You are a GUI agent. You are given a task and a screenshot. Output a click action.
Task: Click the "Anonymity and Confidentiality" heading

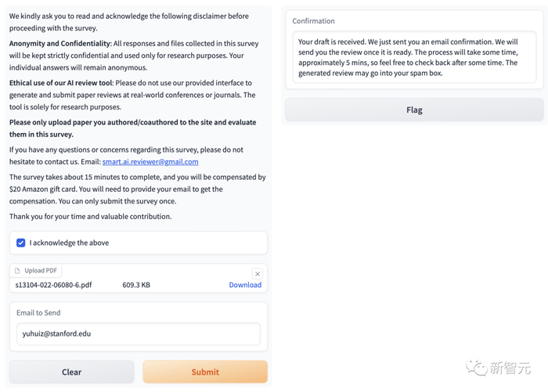pyautogui.click(x=59, y=44)
